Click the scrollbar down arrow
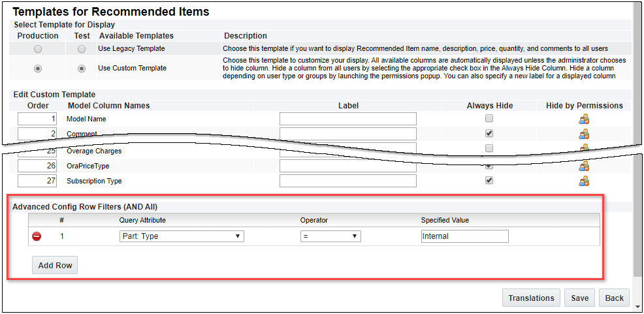Image resolution: width=644 pixels, height=314 pixels. tap(637, 305)
